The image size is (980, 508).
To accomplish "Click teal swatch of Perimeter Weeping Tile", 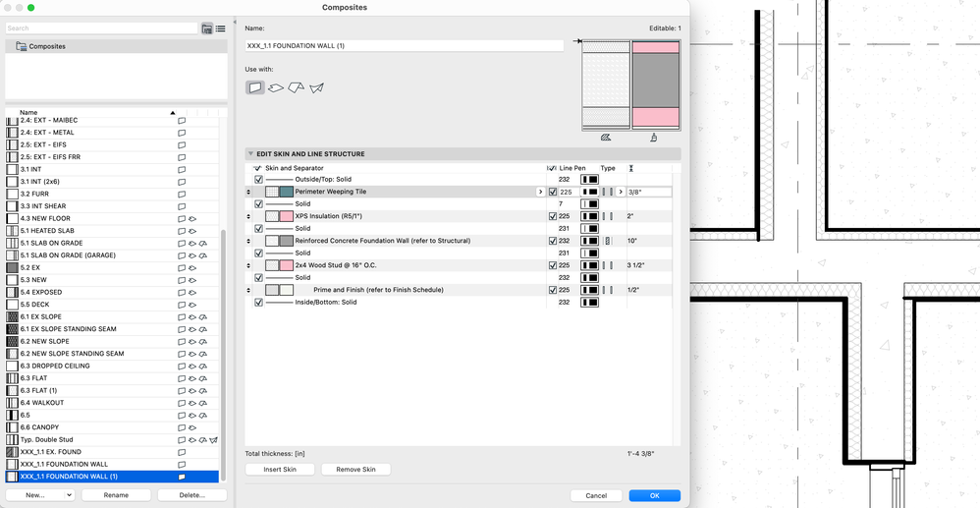I will [x=287, y=192].
